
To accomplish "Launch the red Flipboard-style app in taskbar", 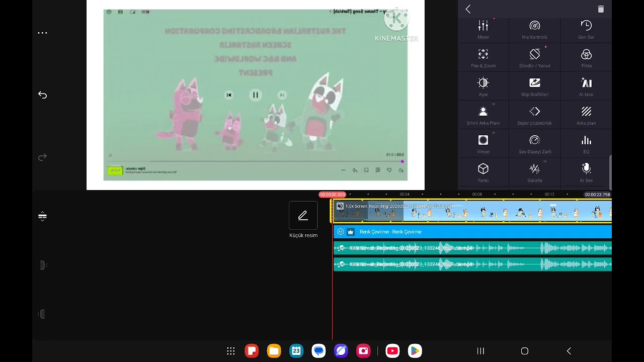I will coord(252,351).
